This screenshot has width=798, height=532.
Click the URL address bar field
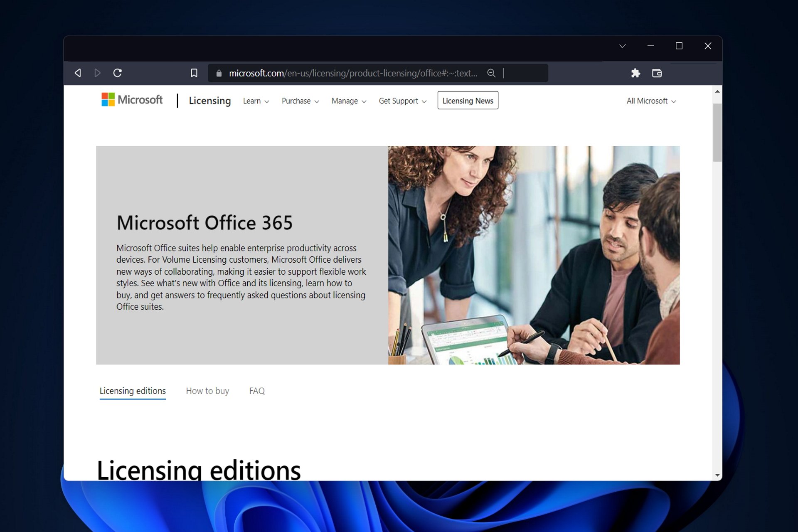pyautogui.click(x=378, y=73)
